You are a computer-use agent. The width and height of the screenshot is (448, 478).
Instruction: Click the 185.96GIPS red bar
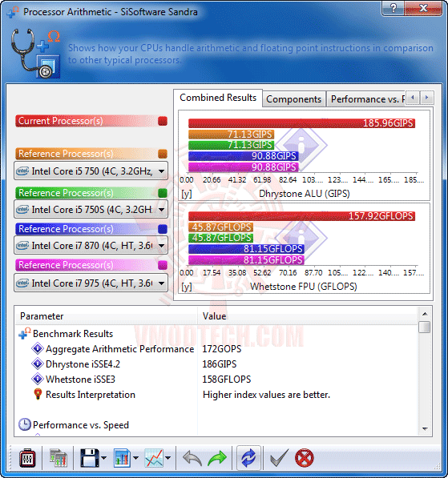click(x=301, y=123)
